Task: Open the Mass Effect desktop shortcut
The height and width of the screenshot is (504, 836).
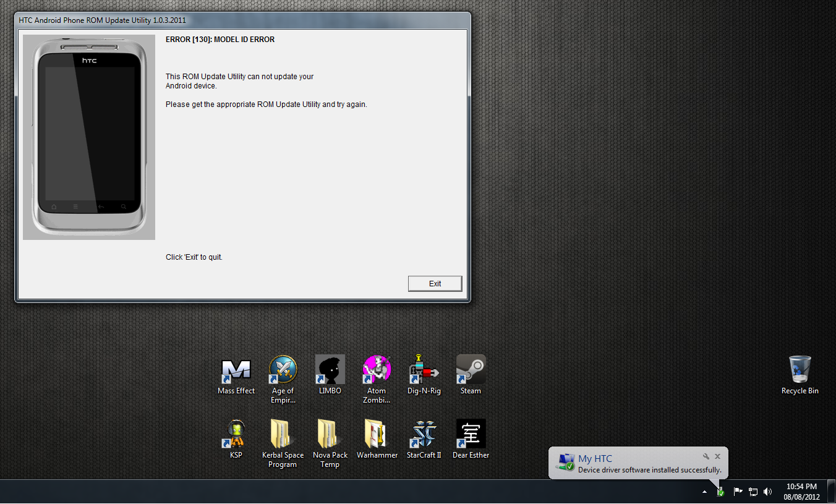Action: pyautogui.click(x=236, y=371)
